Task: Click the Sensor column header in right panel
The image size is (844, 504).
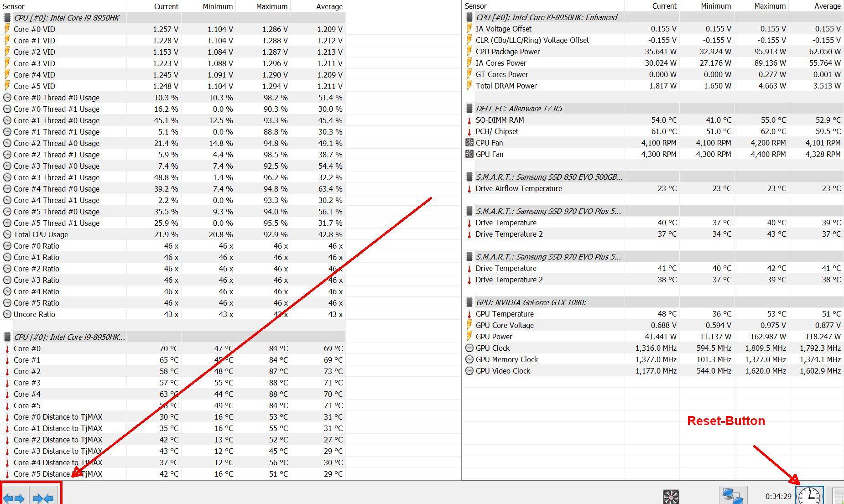Action: tap(543, 6)
